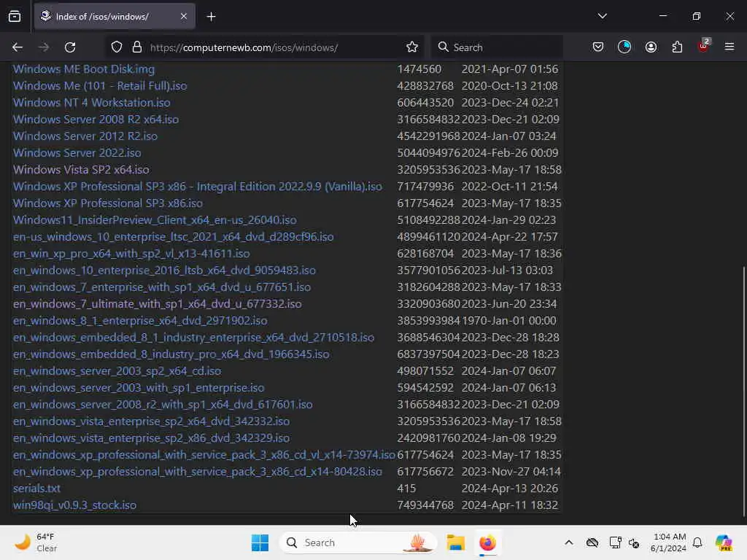Download en_windows_embedded_8_industry_pro iso
747x560 pixels.
[x=171, y=354]
